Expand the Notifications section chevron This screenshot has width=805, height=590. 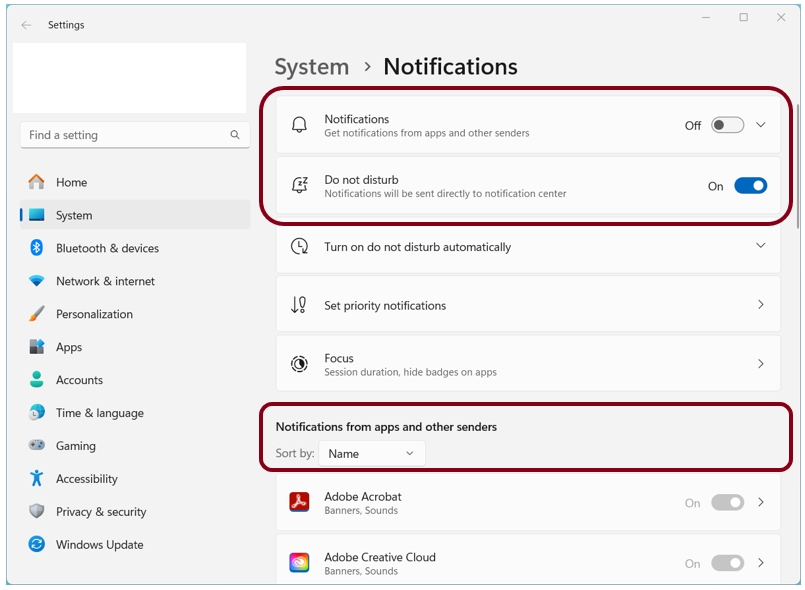pyautogui.click(x=760, y=125)
